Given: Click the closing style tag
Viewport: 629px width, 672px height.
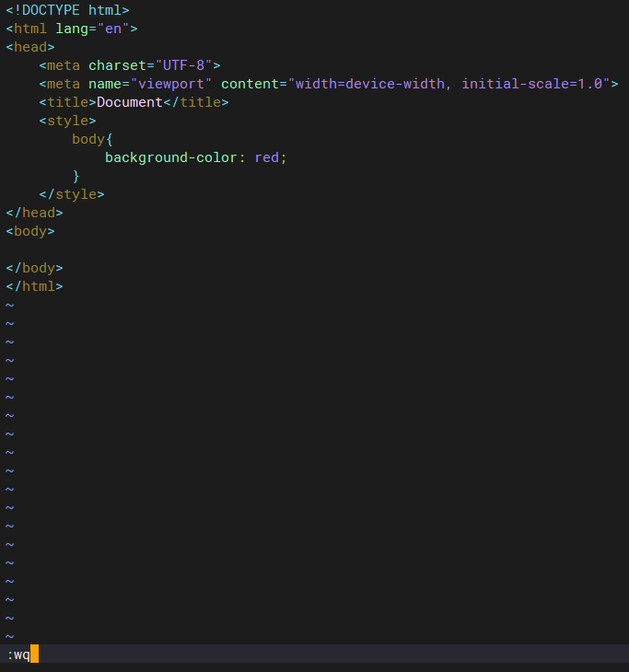Looking at the screenshot, I should coord(72,194).
